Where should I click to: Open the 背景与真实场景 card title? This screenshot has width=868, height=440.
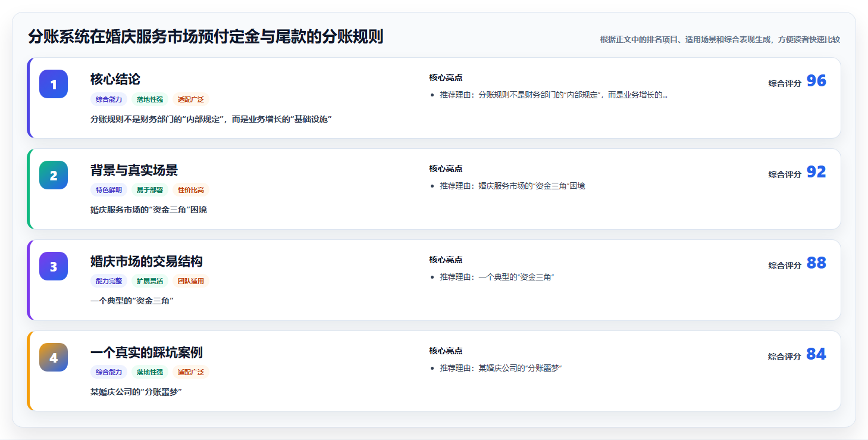(x=134, y=170)
